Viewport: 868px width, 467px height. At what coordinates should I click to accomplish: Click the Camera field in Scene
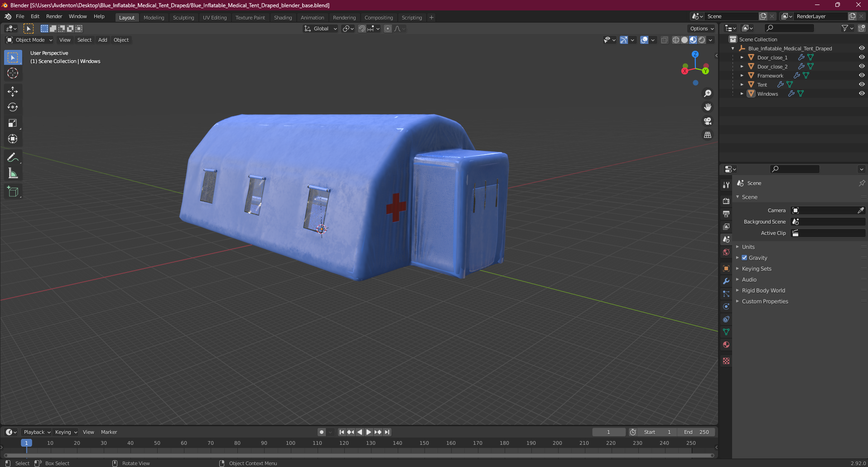(828, 210)
